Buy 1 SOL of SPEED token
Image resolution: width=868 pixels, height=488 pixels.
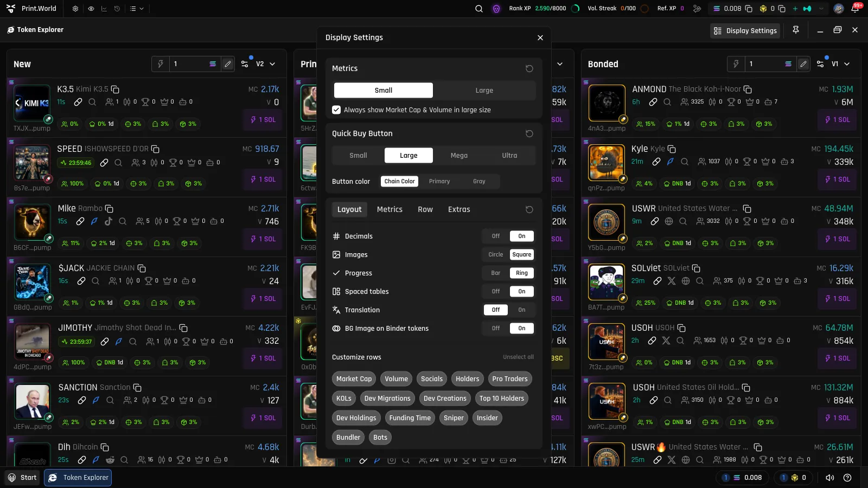click(263, 179)
